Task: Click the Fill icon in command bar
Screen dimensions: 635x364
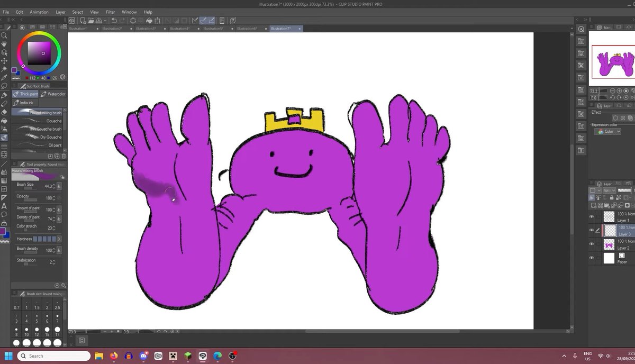Action: [x=149, y=20]
